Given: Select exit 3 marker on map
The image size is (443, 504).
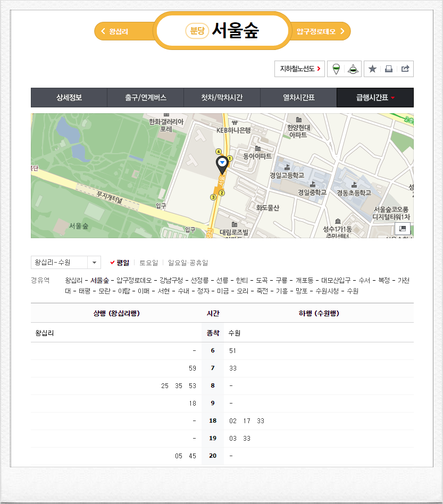Looking at the screenshot, I should coord(213,197).
